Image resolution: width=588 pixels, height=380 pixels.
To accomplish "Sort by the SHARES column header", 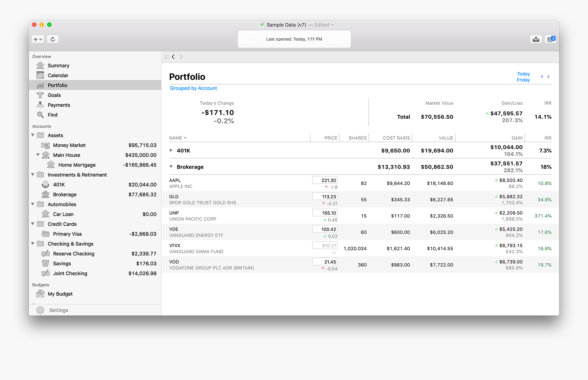I will click(358, 138).
